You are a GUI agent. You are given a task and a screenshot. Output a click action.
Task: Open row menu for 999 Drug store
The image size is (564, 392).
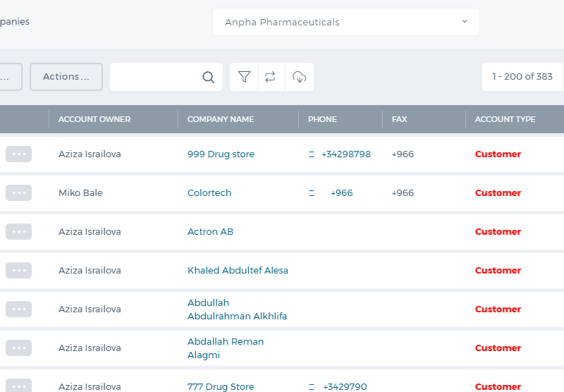point(19,154)
